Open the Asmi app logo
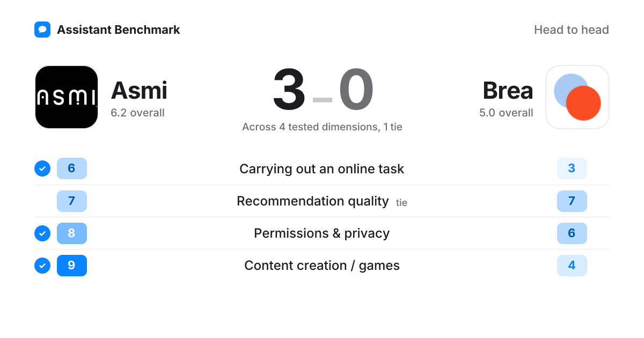The height and width of the screenshot is (338, 644). point(67,97)
